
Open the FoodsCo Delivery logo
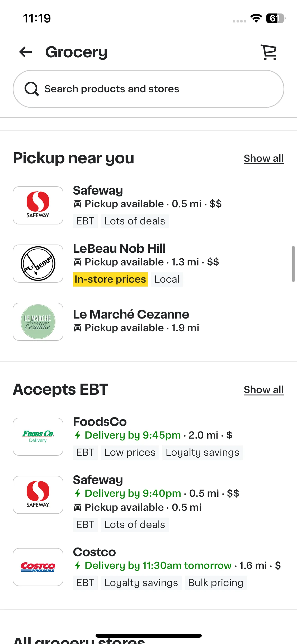(38, 437)
